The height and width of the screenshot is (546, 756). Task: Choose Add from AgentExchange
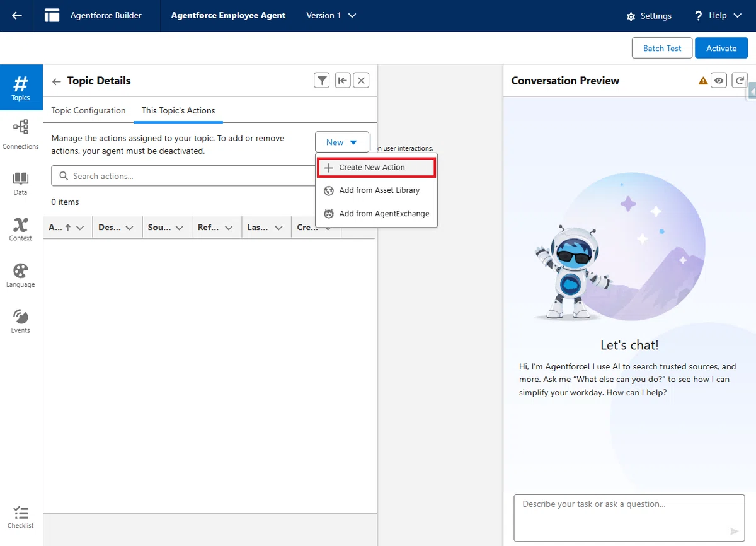coord(376,214)
